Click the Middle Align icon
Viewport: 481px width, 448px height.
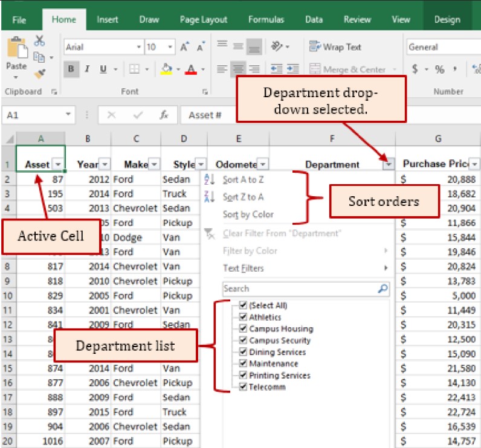point(238,46)
